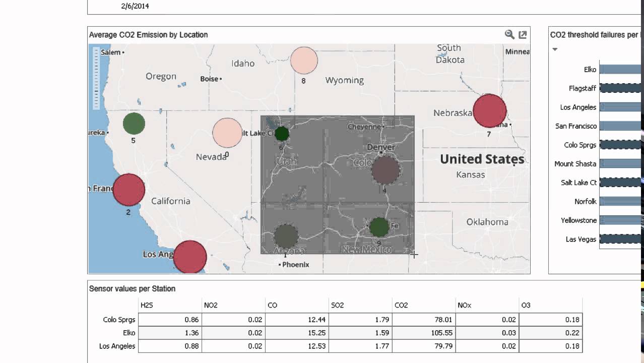
Task: Click the Average CO2 Emission by Location title
Action: (149, 35)
